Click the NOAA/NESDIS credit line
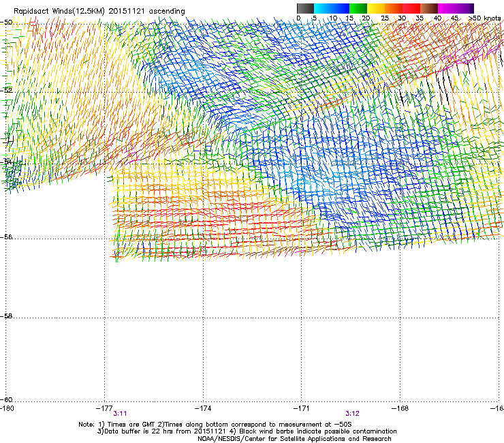This screenshot has width=504, height=443. 294,439
